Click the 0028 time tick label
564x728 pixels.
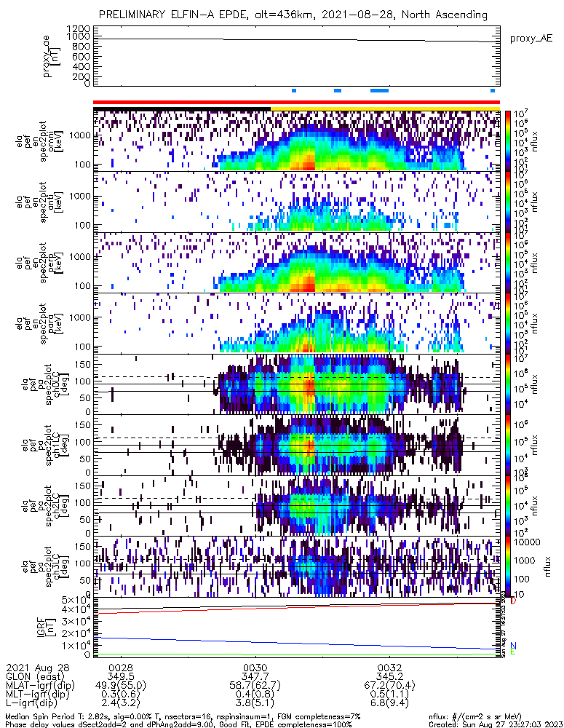(120, 668)
